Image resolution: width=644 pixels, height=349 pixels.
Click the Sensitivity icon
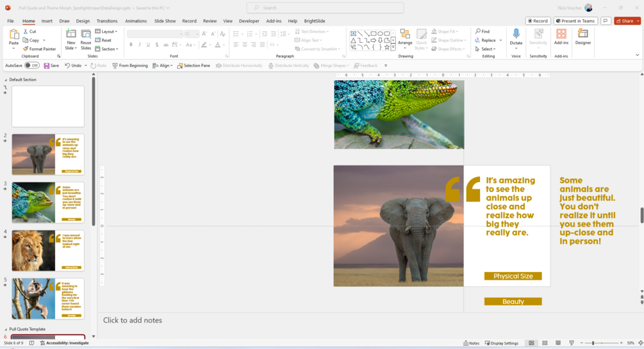tap(538, 34)
